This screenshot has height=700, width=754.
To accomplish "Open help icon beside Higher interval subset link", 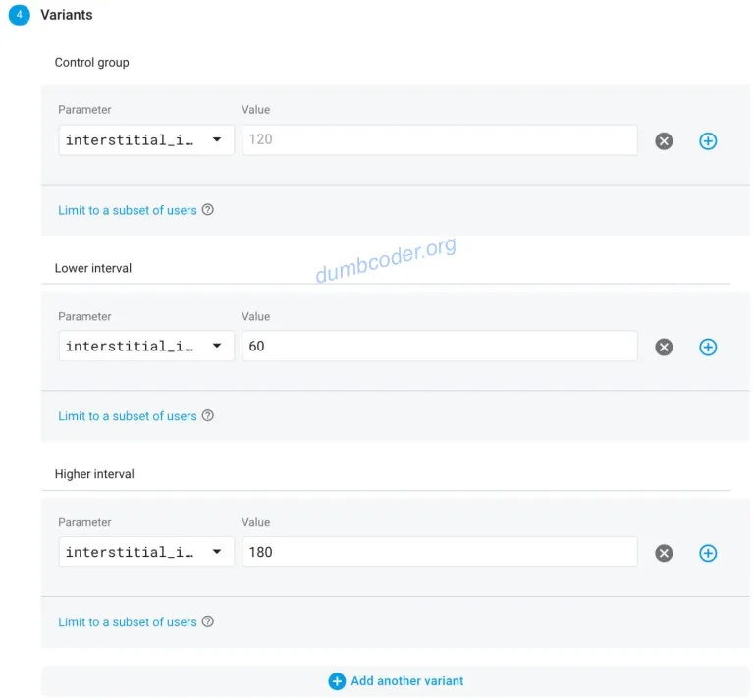I will tap(208, 621).
